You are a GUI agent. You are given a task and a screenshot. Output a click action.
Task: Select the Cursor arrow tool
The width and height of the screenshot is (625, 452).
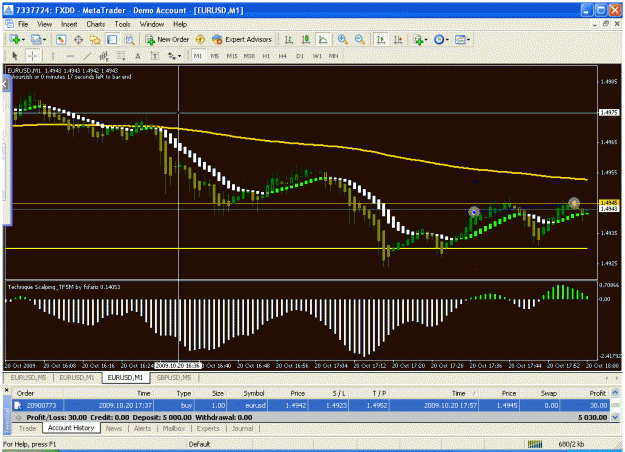[15, 56]
